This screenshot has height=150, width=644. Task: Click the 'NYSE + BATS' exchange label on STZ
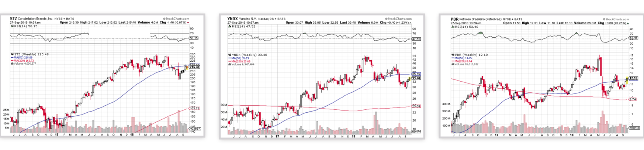[x=64, y=19]
